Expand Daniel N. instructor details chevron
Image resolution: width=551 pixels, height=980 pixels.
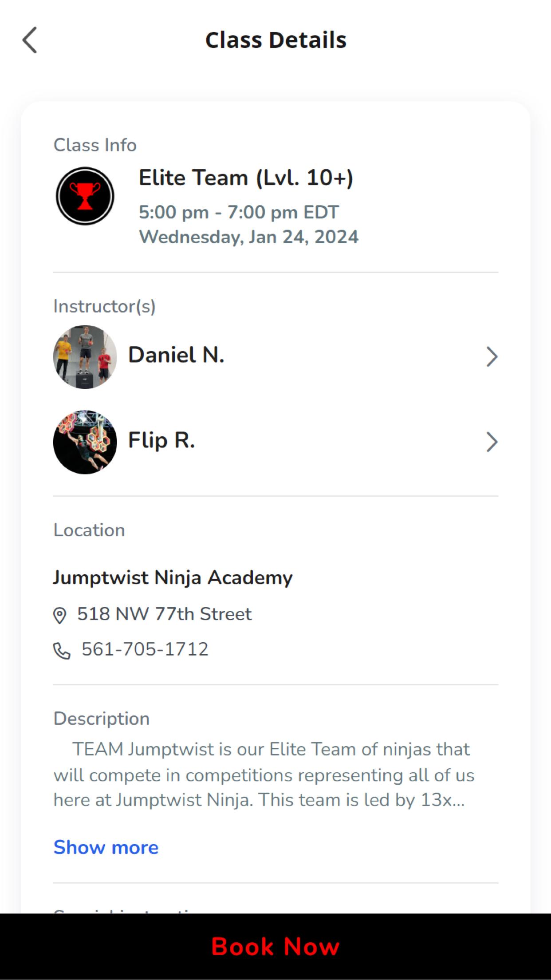pyautogui.click(x=492, y=357)
